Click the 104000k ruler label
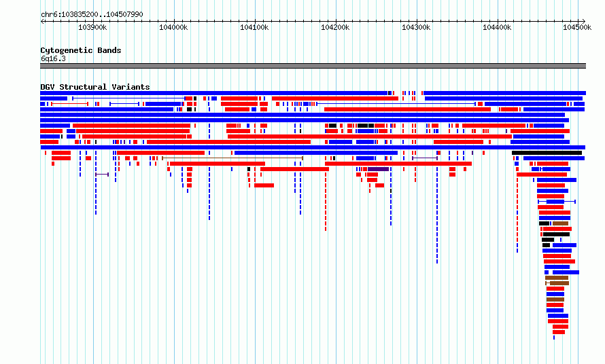This screenshot has height=364, width=605. [x=173, y=27]
